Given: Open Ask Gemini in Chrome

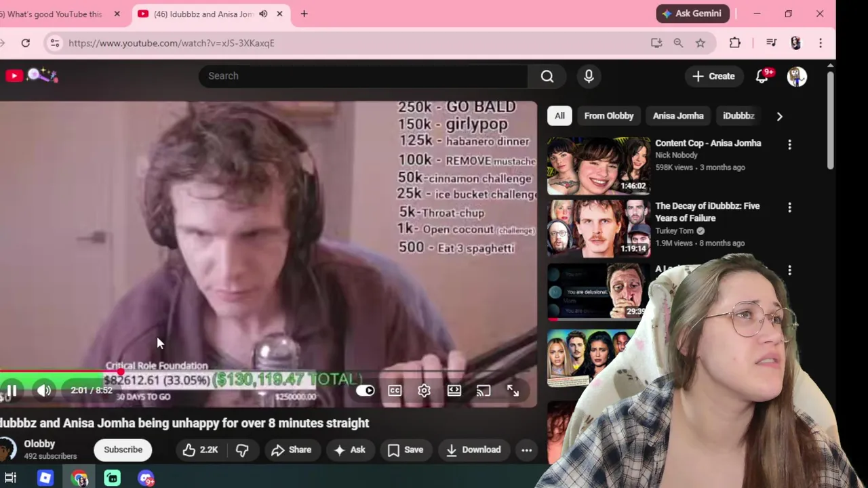Looking at the screenshot, I should click(x=692, y=14).
